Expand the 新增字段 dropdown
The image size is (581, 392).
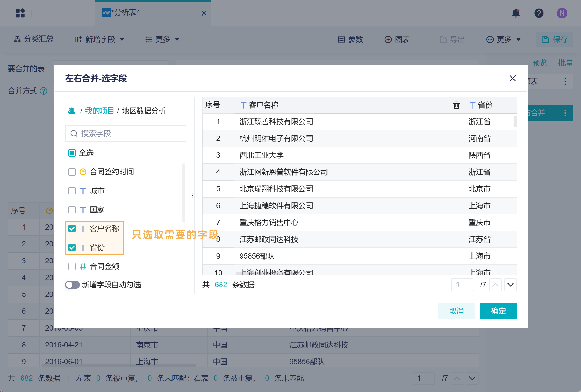(100, 39)
